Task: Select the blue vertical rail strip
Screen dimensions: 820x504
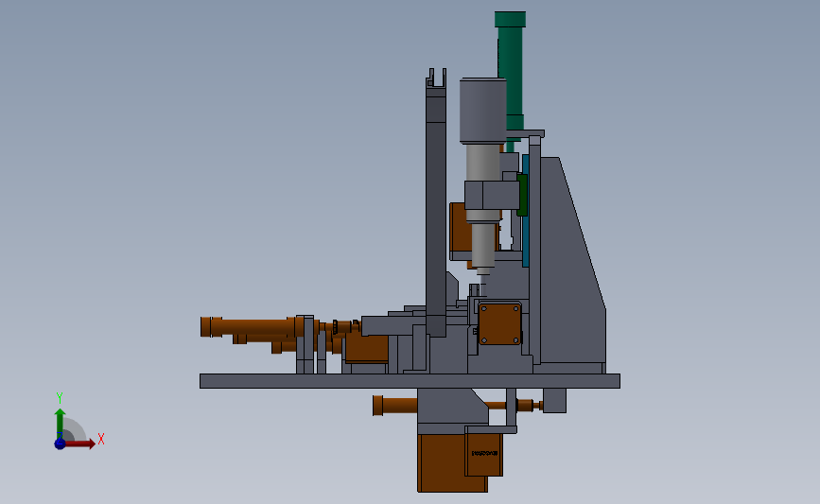Action: coord(526,211)
